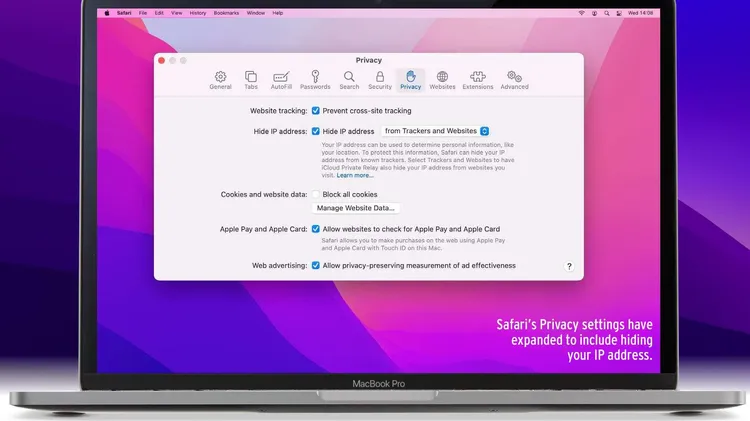
Task: Open the Bookmarks menu
Action: click(x=226, y=13)
